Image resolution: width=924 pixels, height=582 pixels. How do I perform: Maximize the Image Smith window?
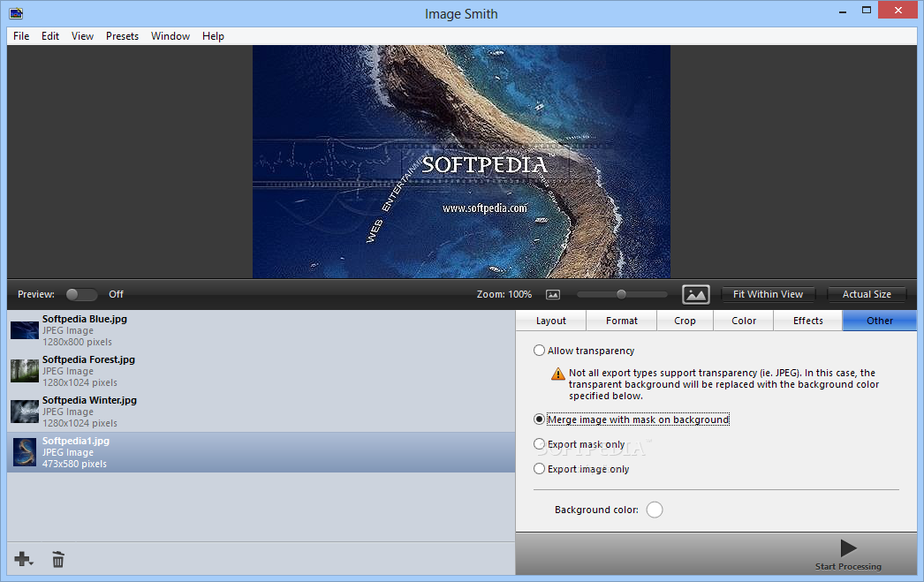coord(867,10)
